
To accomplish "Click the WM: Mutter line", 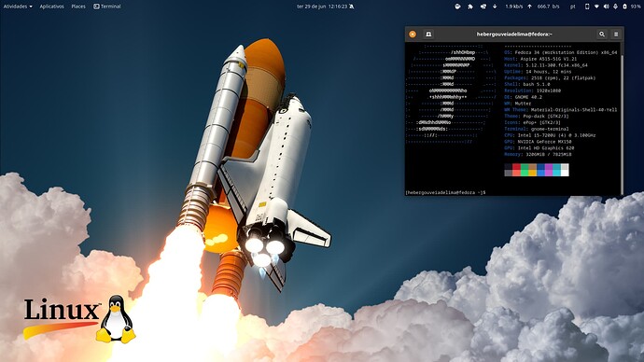I will pos(517,104).
